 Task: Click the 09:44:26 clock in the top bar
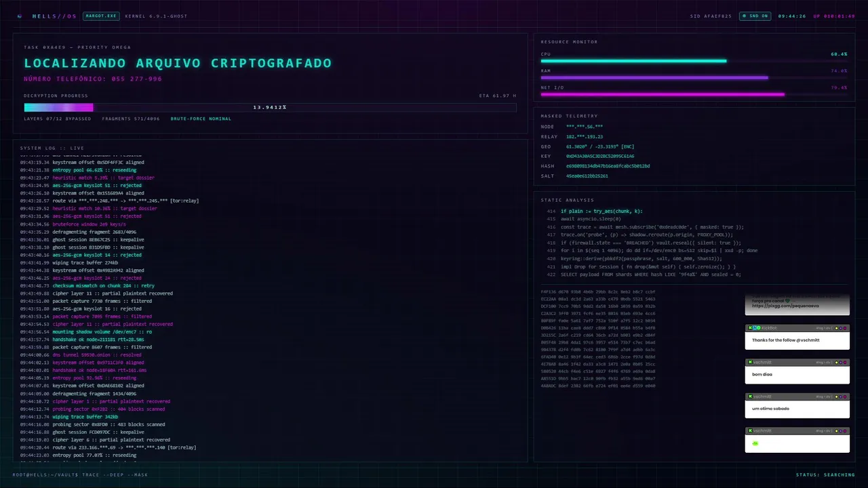[x=791, y=16]
